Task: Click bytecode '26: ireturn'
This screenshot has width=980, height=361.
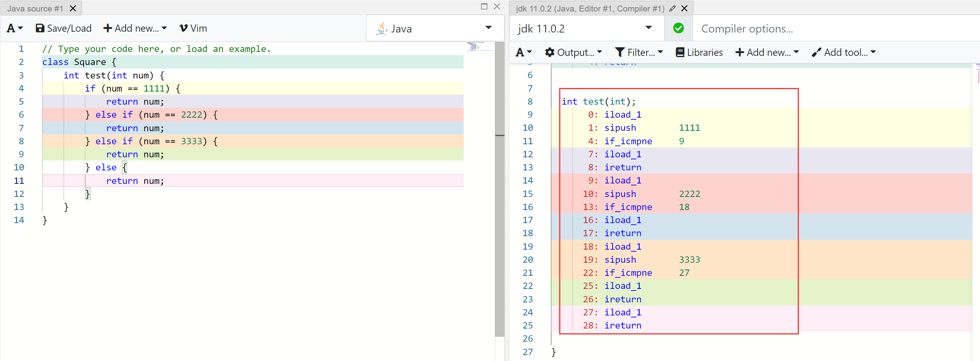Action: coord(612,300)
